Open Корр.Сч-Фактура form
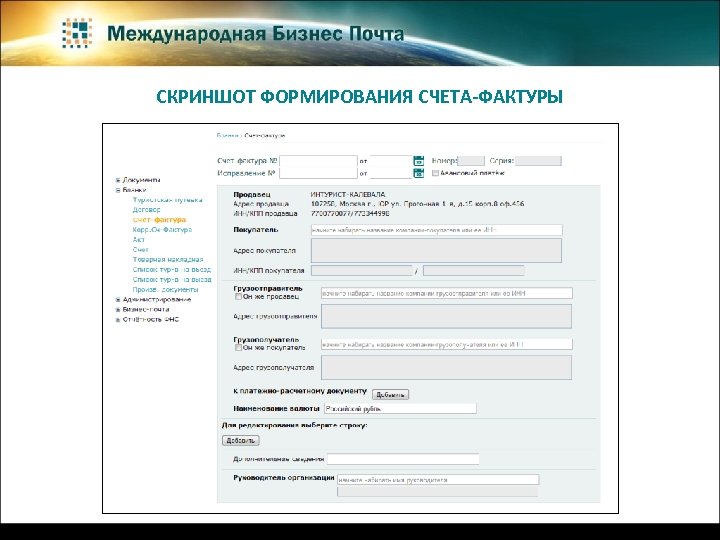The height and width of the screenshot is (540, 720). (162, 230)
